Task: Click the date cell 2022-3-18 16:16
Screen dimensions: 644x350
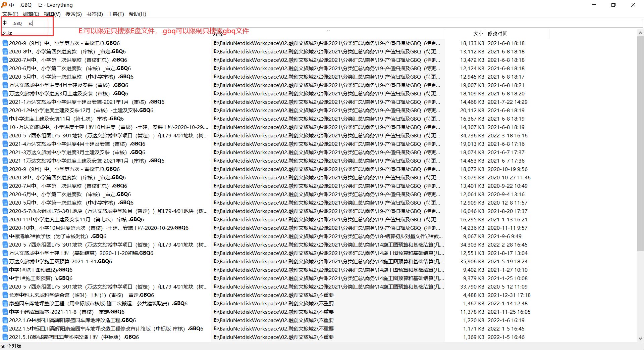Action: (507, 136)
